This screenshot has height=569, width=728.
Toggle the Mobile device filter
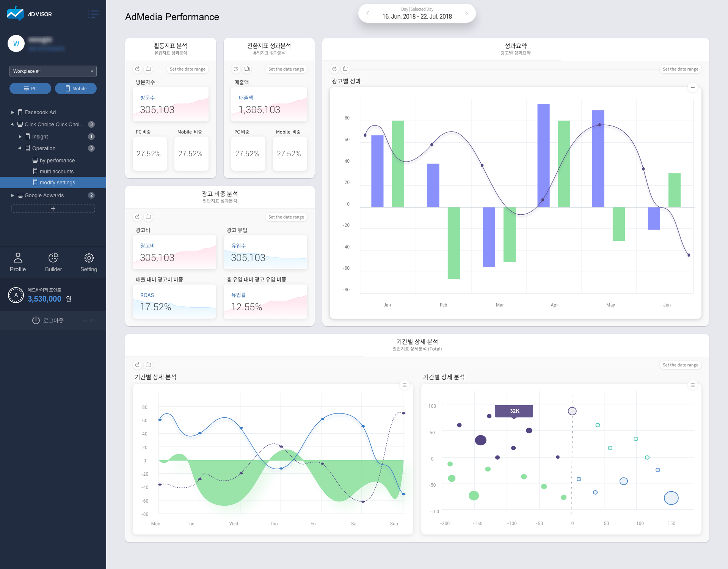[76, 88]
